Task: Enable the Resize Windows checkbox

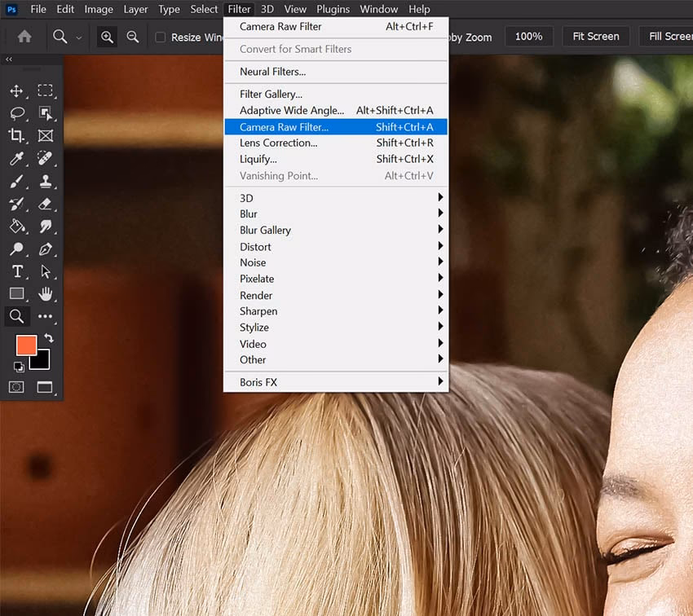Action: [161, 37]
